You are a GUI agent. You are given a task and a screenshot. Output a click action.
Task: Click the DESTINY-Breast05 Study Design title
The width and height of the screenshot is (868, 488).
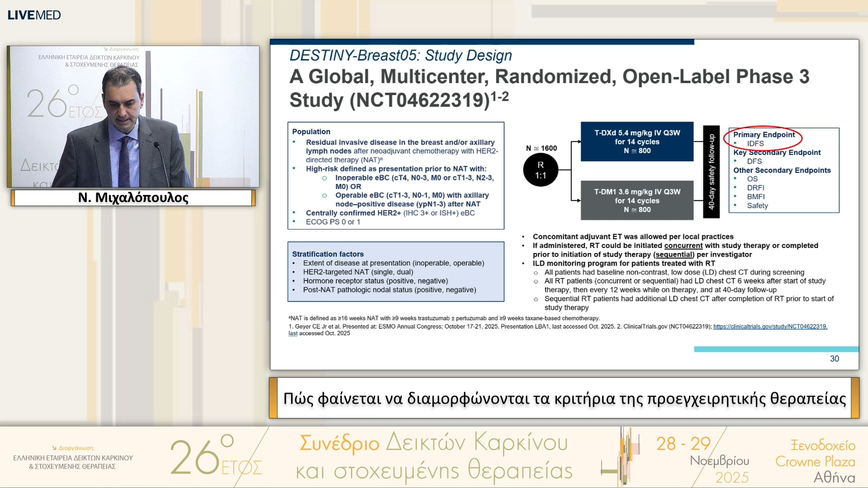(x=400, y=55)
